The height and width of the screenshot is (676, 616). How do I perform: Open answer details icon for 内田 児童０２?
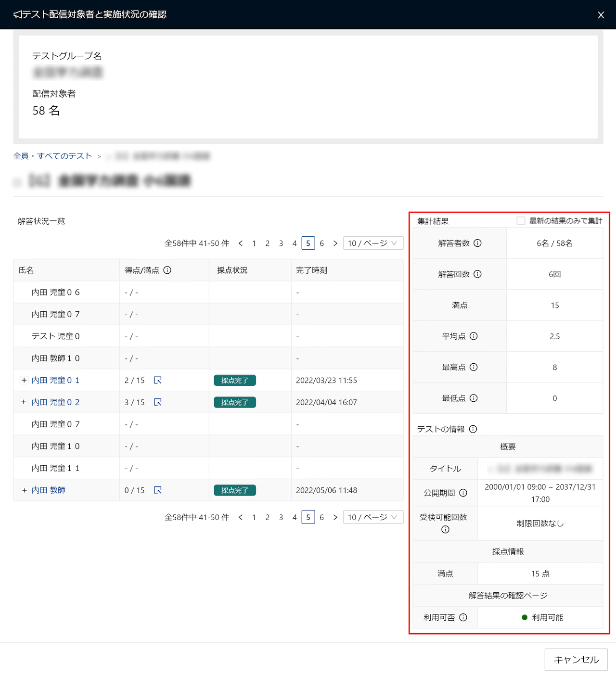tap(157, 402)
